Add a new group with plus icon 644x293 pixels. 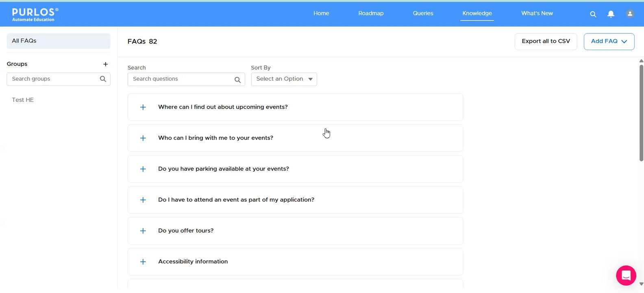[105, 64]
